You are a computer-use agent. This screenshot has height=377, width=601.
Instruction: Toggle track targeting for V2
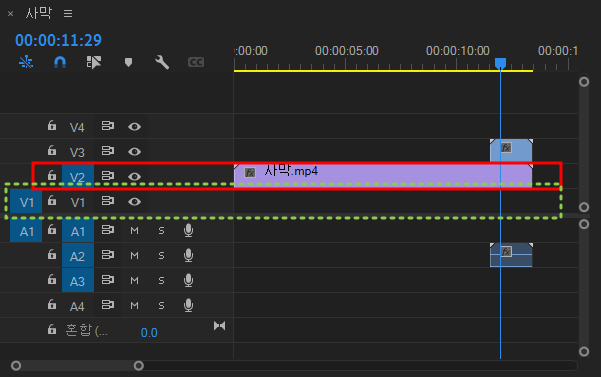coord(77,177)
